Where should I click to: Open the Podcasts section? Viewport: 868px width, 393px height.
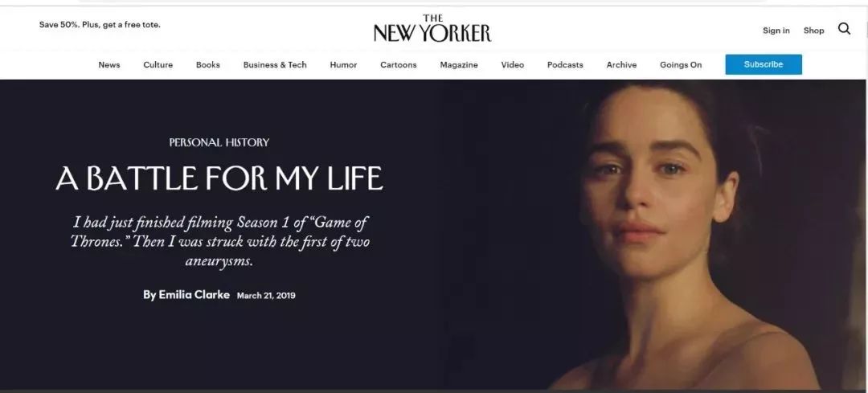point(565,65)
